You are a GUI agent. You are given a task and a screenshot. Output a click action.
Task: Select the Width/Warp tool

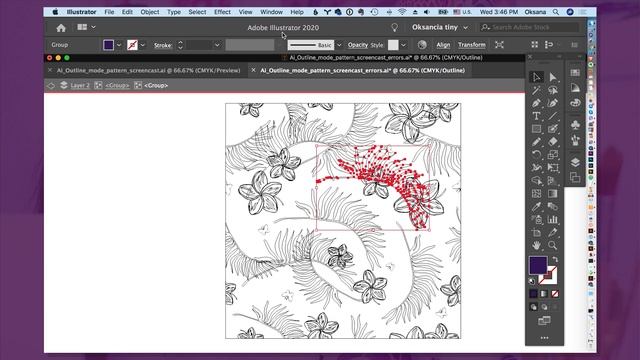[536, 168]
